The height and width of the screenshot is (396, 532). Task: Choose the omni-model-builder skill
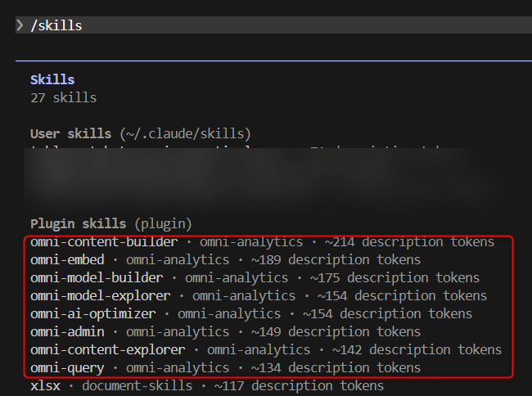(96, 278)
